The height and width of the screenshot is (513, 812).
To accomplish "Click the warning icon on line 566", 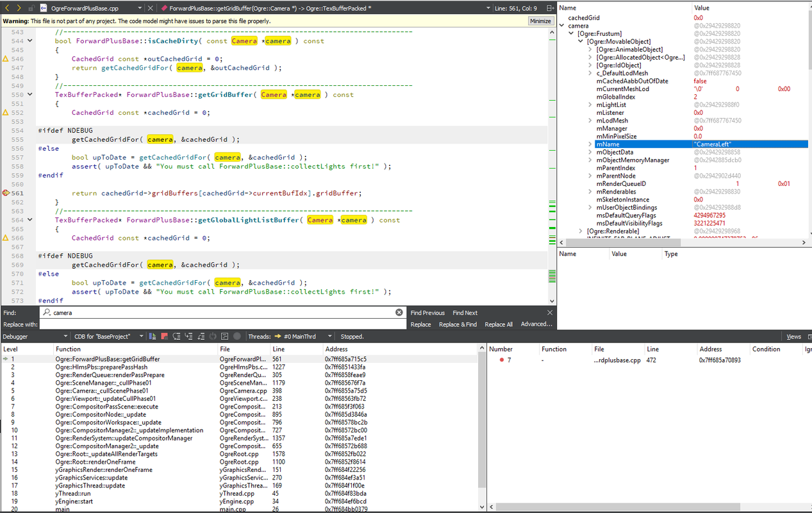I will point(6,238).
